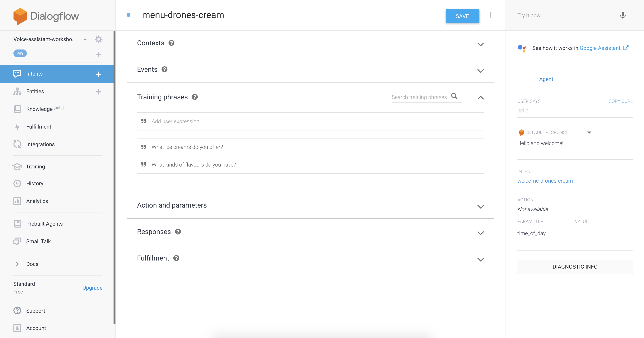
Task: Click the quote icon beside 'What ice creams do you offer?'
Action: [144, 147]
